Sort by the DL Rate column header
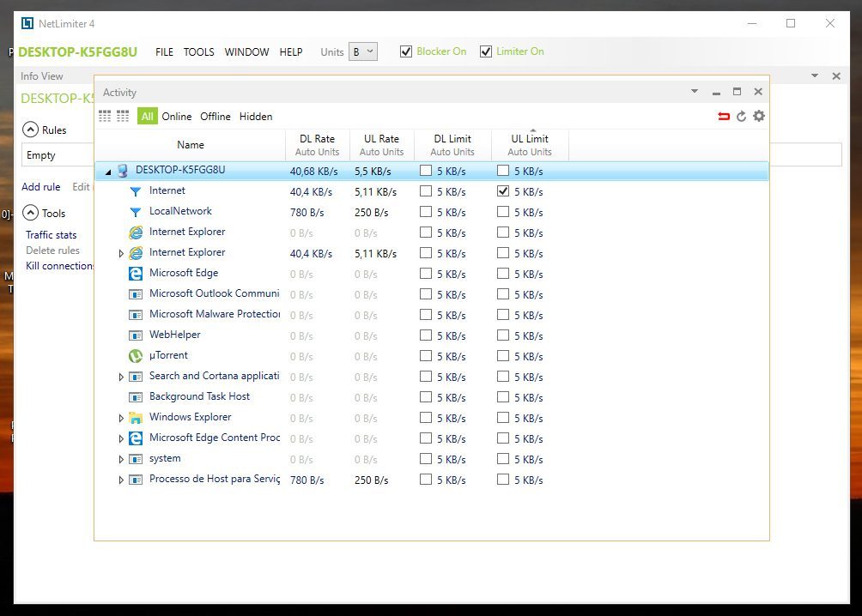The height and width of the screenshot is (616, 862). click(x=317, y=145)
